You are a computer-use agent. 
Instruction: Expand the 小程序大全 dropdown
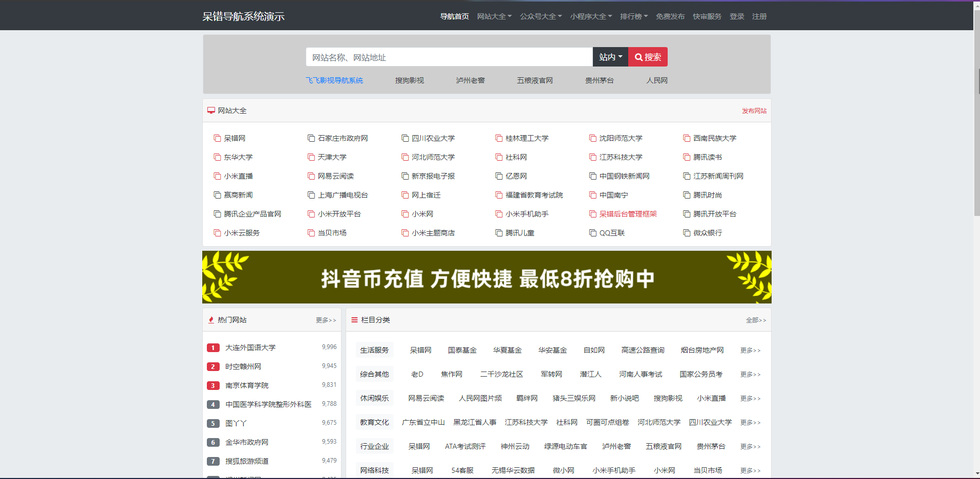[591, 16]
